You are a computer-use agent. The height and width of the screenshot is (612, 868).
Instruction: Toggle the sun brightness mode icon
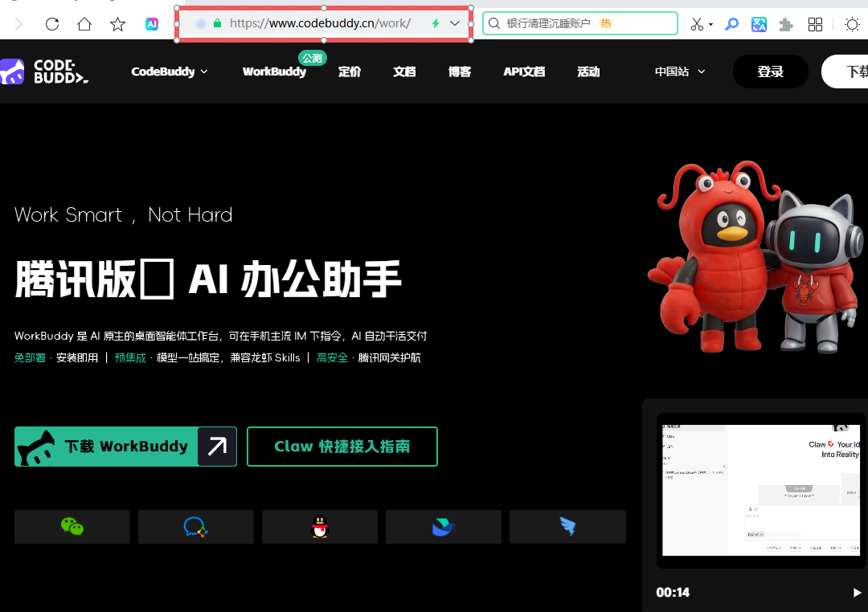(853, 24)
